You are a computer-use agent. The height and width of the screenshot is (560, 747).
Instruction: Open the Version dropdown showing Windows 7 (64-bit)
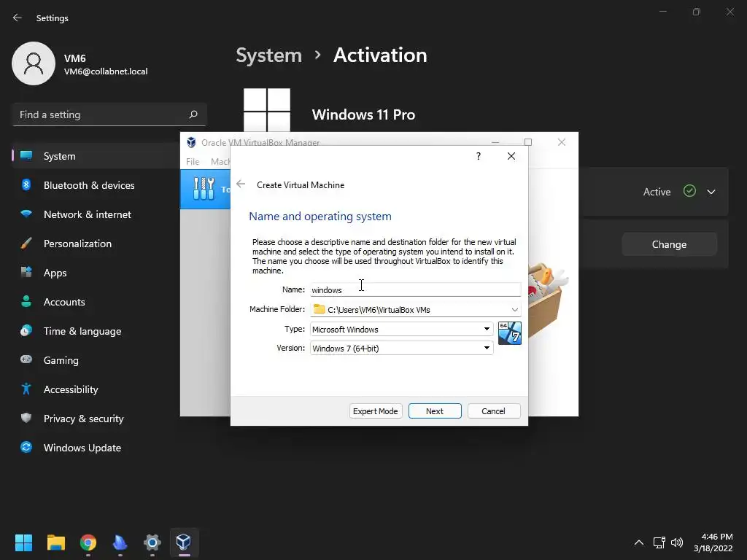click(402, 348)
